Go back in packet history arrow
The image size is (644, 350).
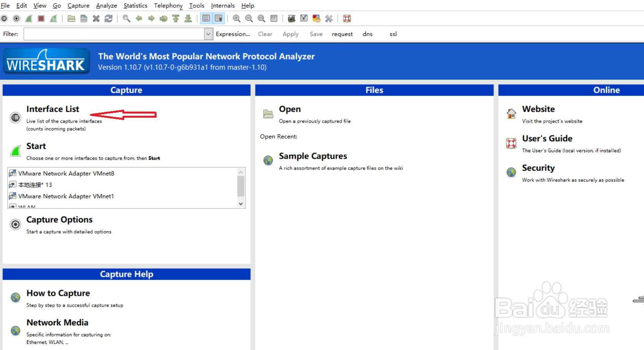[139, 18]
